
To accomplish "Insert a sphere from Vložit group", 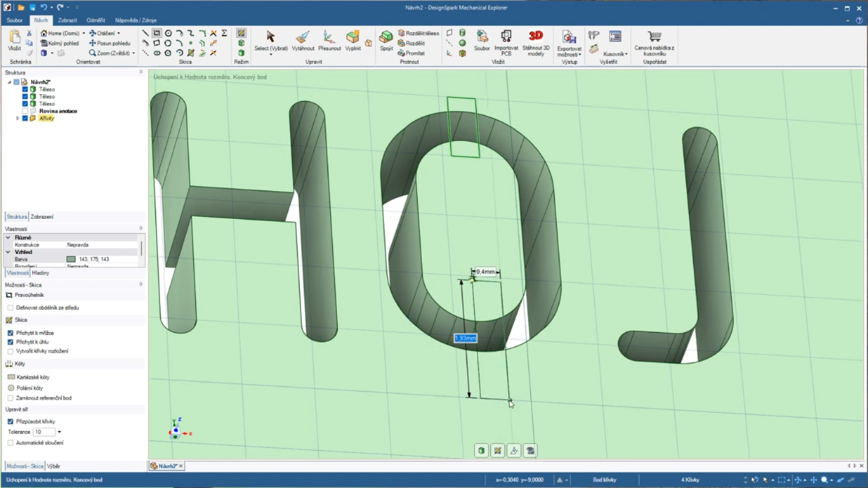I will point(462,43).
